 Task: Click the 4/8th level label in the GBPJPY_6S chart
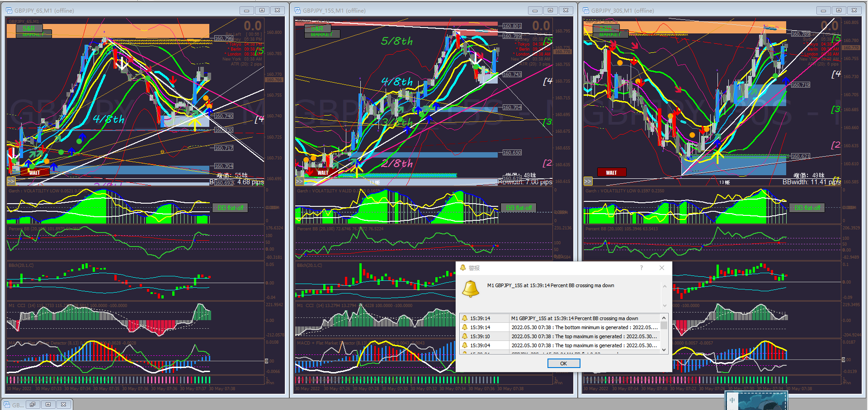(x=108, y=119)
